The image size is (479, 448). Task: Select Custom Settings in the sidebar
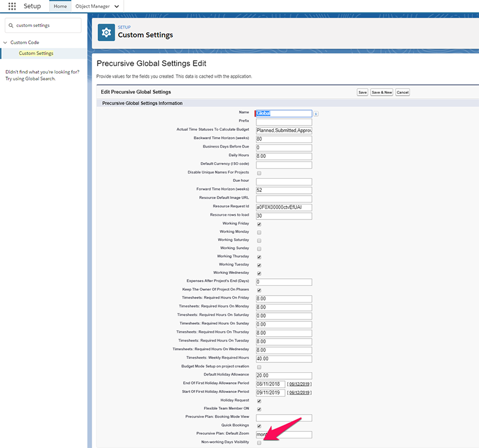click(x=36, y=53)
